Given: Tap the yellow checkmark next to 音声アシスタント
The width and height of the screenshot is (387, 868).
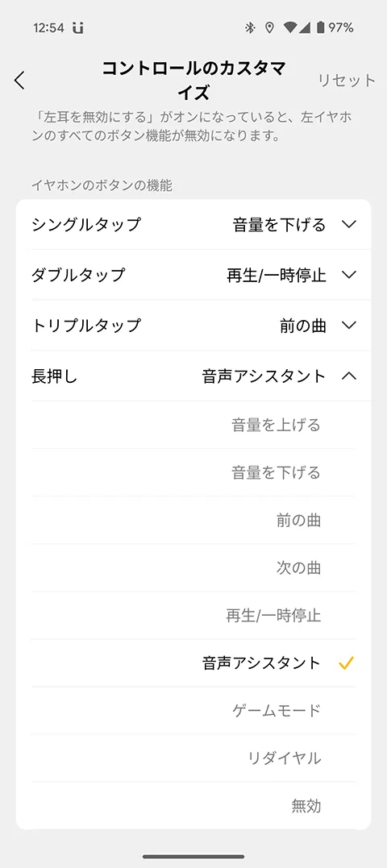Looking at the screenshot, I should pyautogui.click(x=346, y=662).
